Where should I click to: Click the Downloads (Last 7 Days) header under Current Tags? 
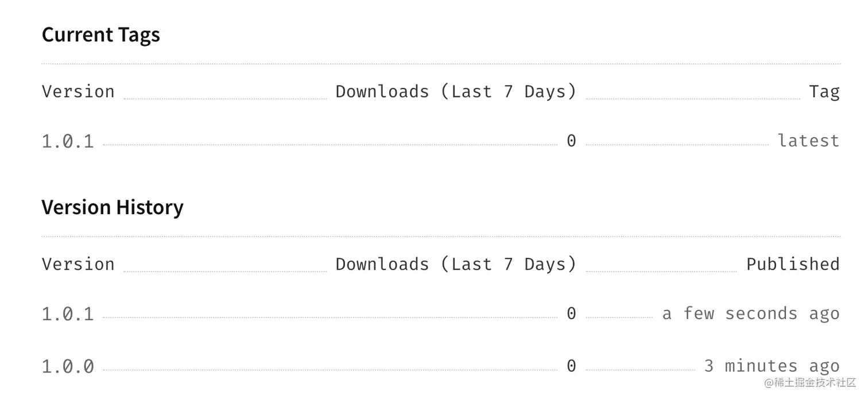coord(456,92)
